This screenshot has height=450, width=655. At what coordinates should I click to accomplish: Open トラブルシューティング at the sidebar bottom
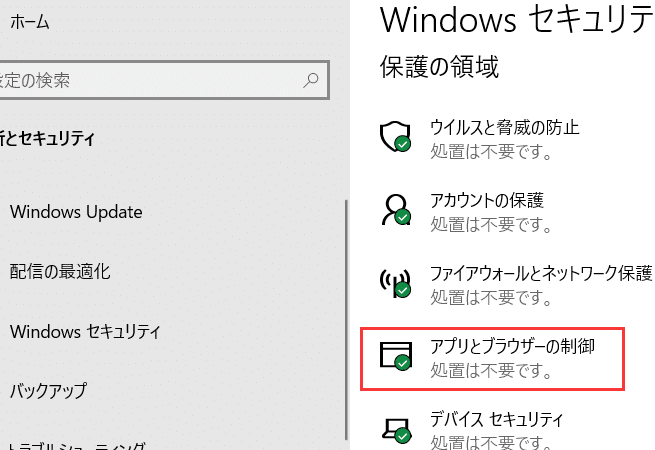78,444
